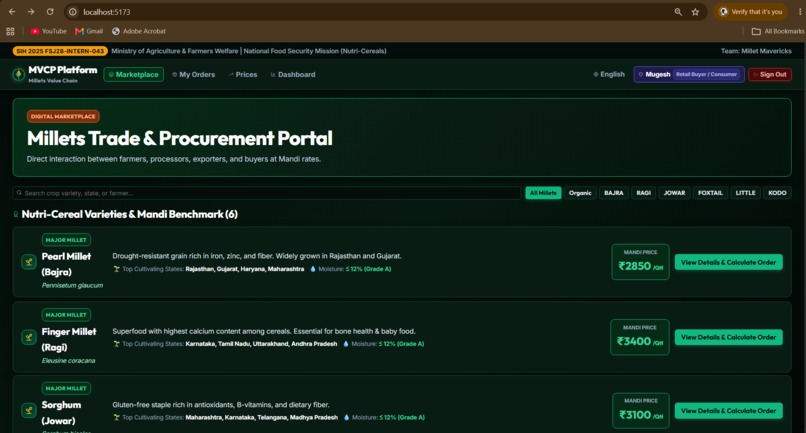
Task: Click Sorghum crop icon
Action: tap(29, 410)
